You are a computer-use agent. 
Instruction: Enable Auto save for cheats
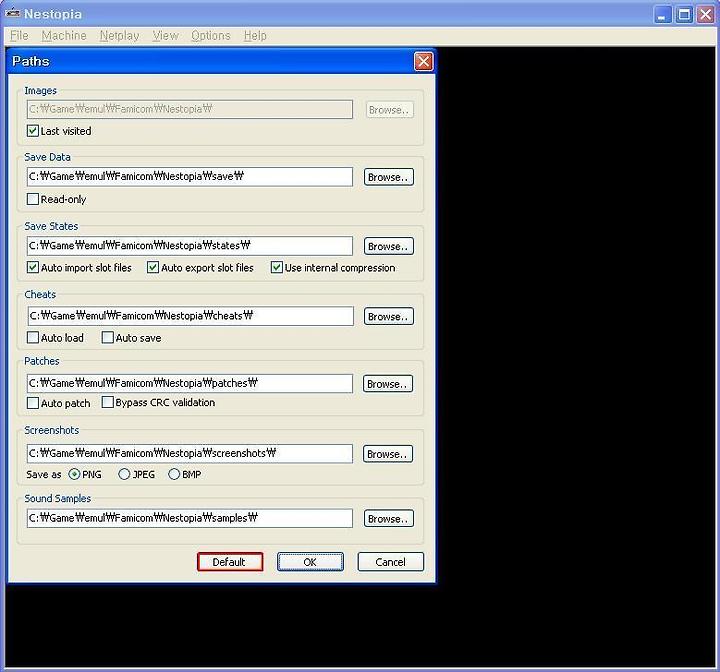click(107, 338)
